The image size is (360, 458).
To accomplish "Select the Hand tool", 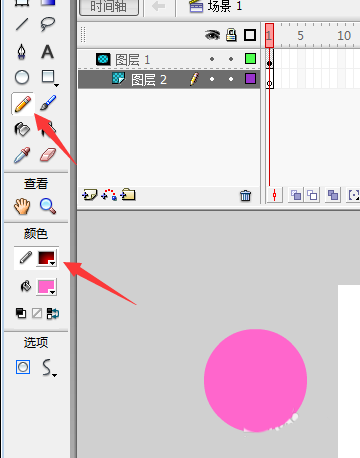I will 22,206.
